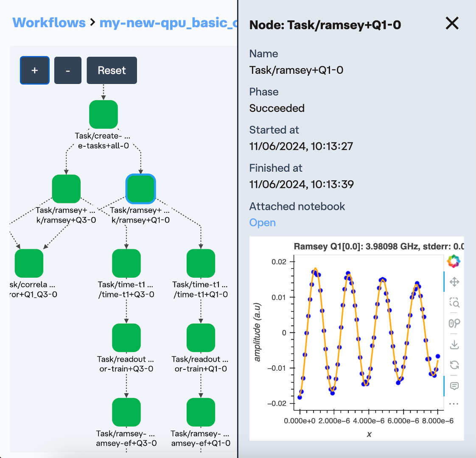Open my-new-qpu_basic workflow breadcrumb

(168, 22)
